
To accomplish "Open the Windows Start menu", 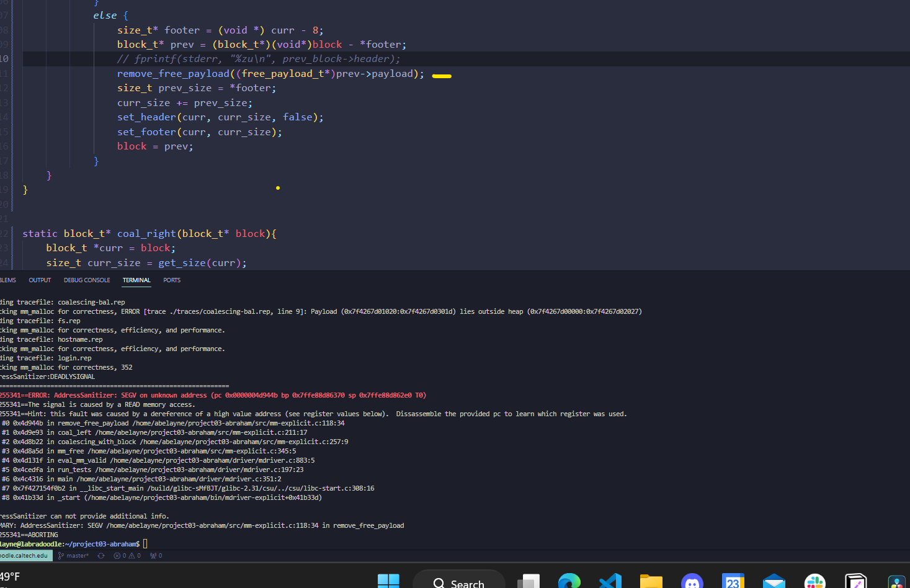I will click(x=388, y=581).
